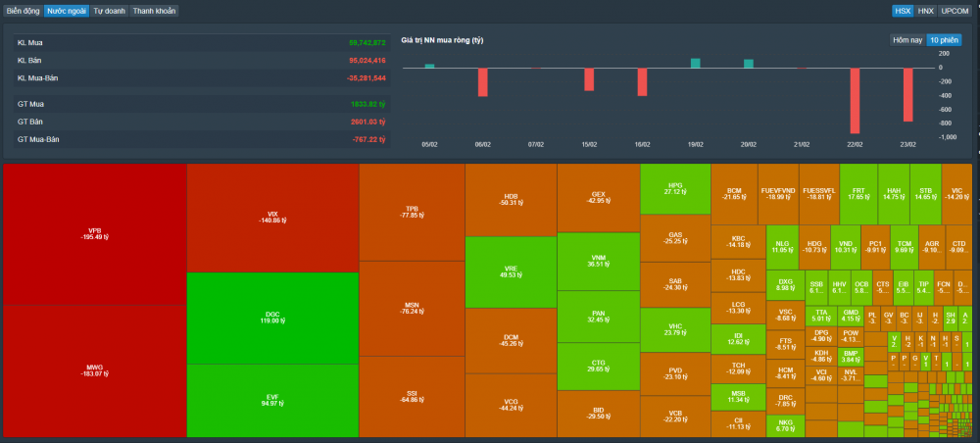Screen dimensions: 980x443
Task: Open the Thanh khoản tab
Action: point(155,11)
